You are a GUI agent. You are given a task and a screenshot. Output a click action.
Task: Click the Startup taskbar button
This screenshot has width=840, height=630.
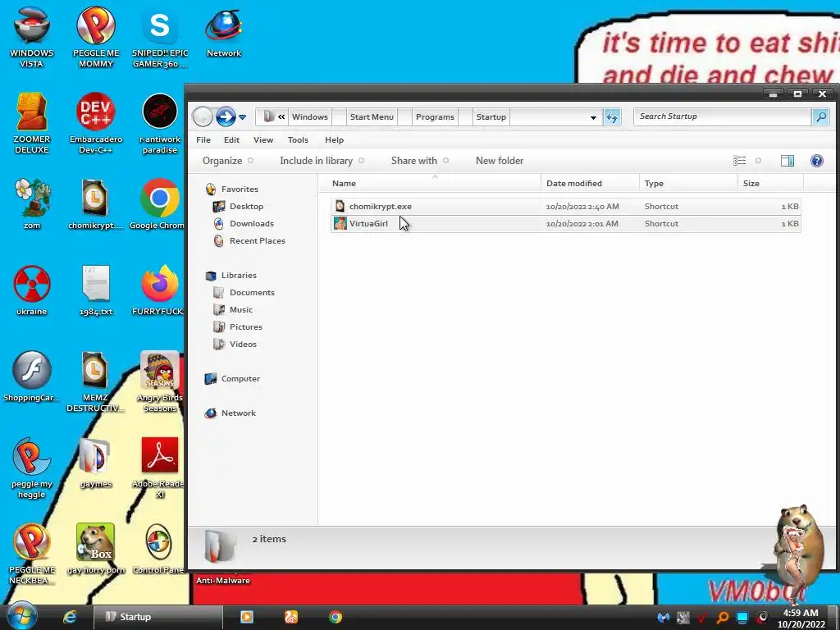157,617
